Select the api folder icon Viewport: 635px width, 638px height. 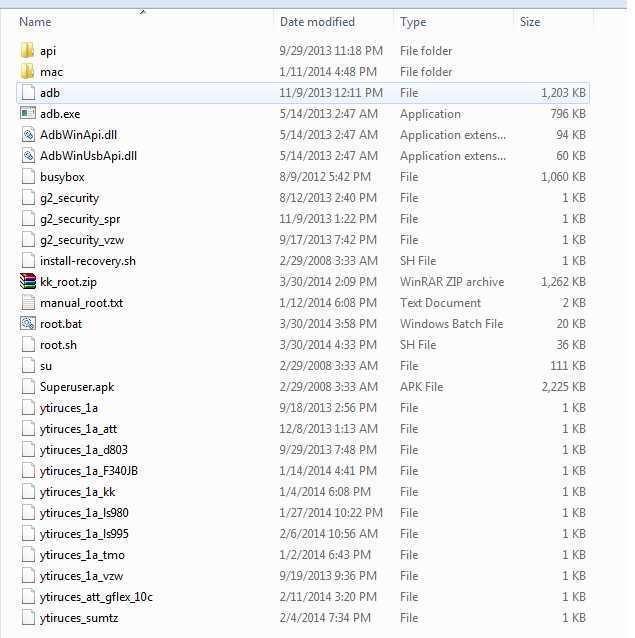pyautogui.click(x=28, y=50)
